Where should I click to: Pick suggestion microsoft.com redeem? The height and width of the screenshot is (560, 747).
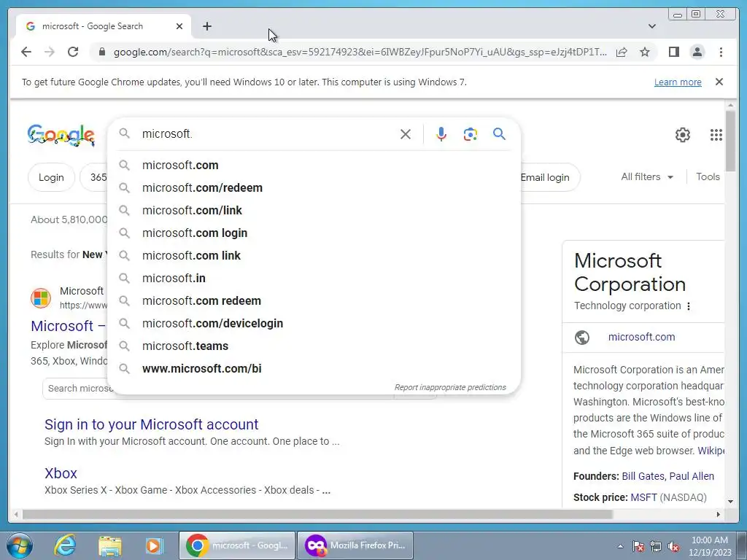click(x=314, y=301)
